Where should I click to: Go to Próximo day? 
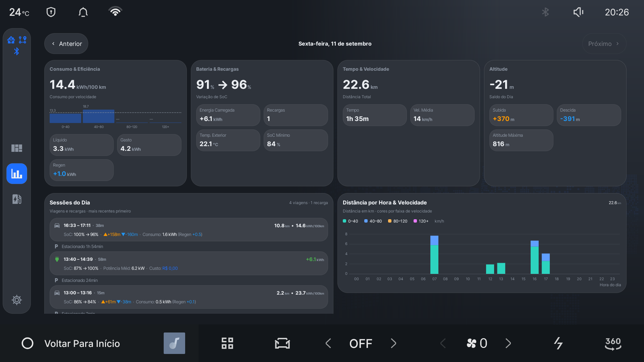[x=604, y=44]
